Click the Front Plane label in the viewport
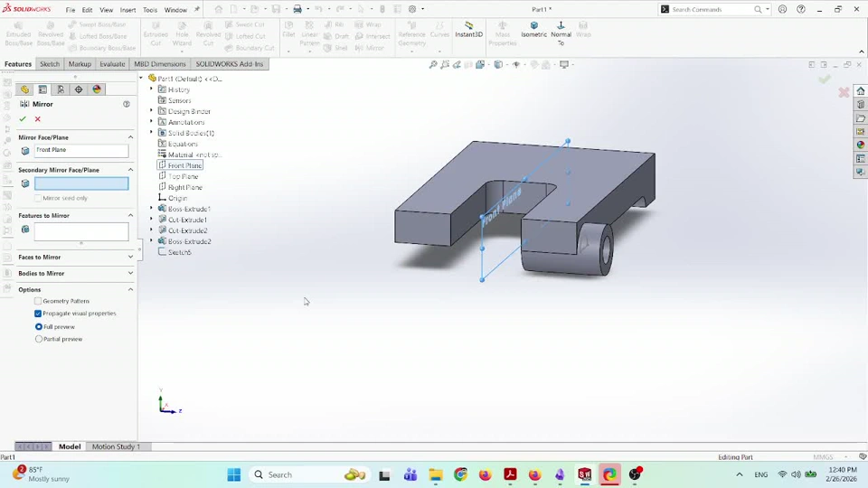Image resolution: width=868 pixels, height=488 pixels. tap(502, 208)
